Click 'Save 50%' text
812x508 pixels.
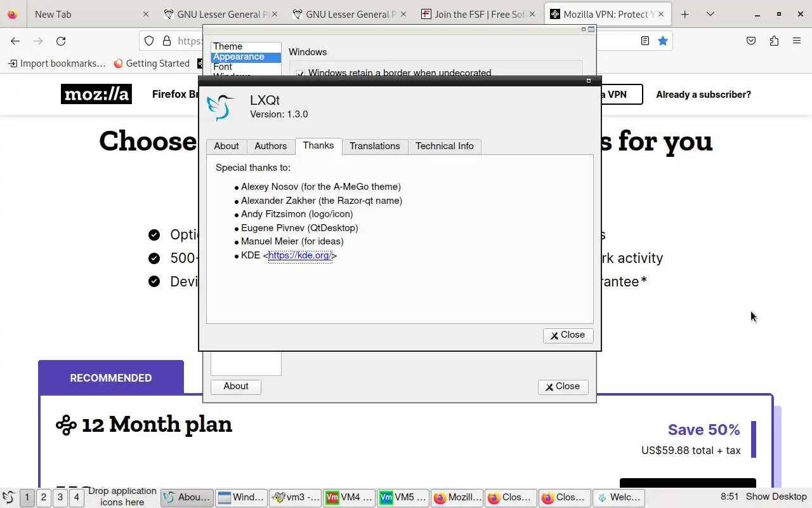(x=704, y=430)
